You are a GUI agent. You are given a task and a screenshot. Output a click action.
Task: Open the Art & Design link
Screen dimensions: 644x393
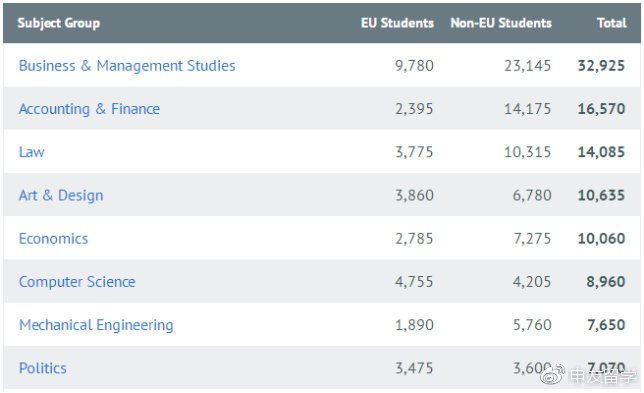point(61,195)
